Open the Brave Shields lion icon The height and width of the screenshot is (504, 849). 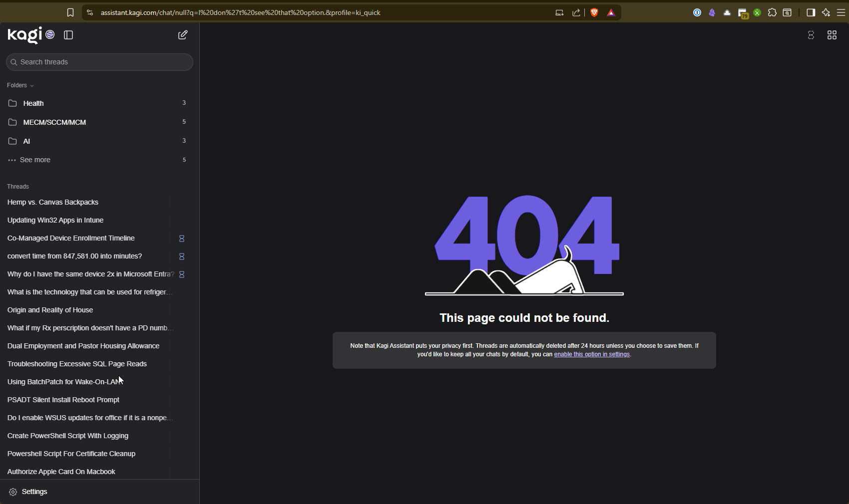tap(594, 12)
